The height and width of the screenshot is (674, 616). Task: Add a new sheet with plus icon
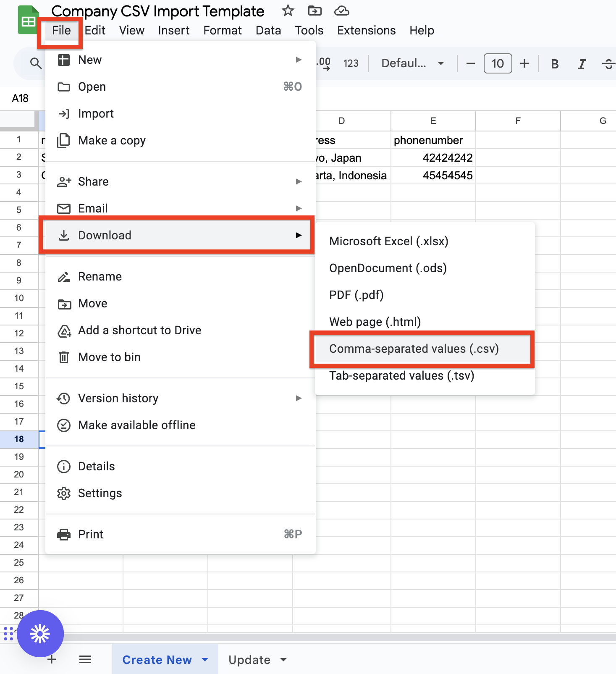tap(52, 659)
